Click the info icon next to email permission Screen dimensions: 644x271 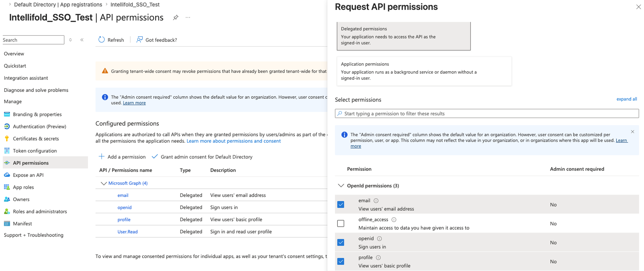click(x=376, y=201)
